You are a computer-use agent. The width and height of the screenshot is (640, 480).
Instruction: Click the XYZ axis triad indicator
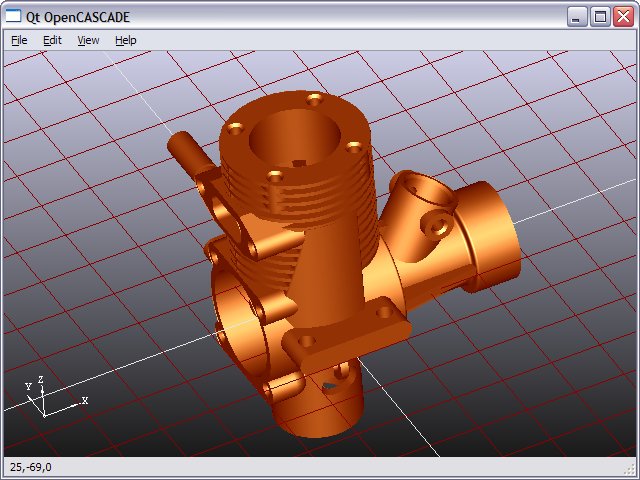55,397
